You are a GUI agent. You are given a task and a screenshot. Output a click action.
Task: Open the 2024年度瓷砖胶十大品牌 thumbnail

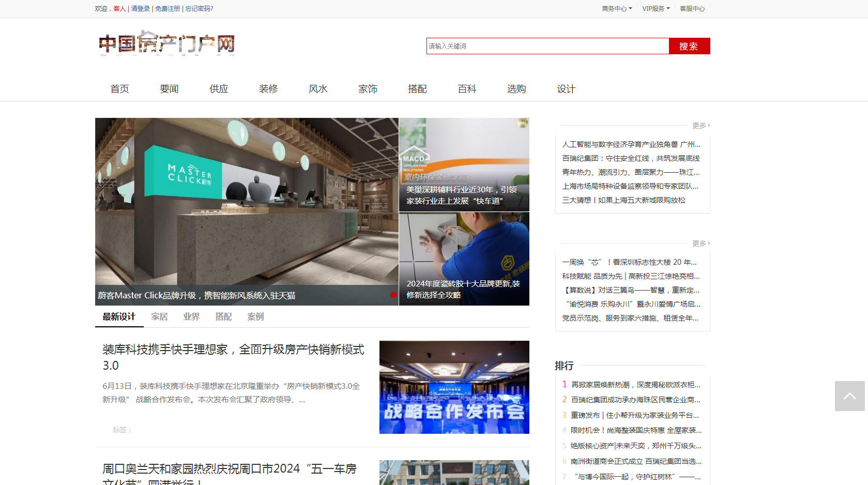click(464, 259)
